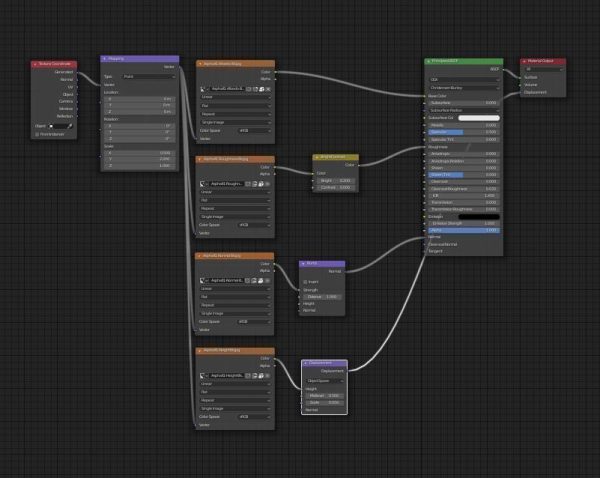Open the Object Space dropdown in the Displacement node

[324, 381]
